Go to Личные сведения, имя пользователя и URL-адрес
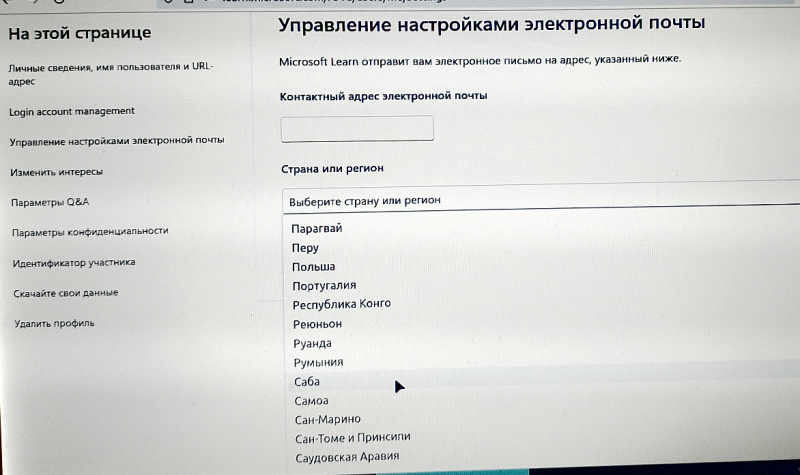The image size is (800, 475). (111, 74)
